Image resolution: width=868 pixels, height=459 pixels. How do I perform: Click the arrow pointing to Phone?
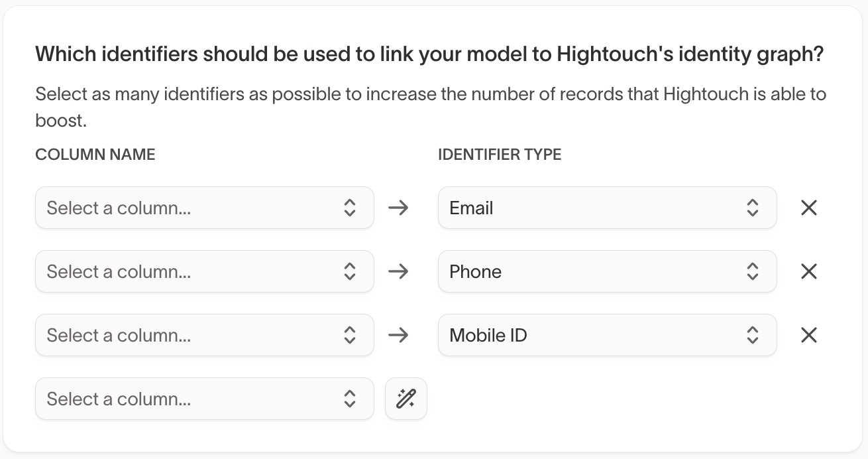(x=398, y=272)
